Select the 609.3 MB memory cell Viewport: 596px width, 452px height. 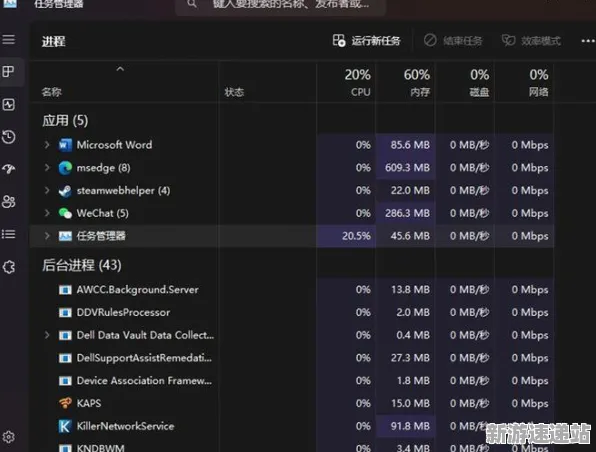coord(407,168)
